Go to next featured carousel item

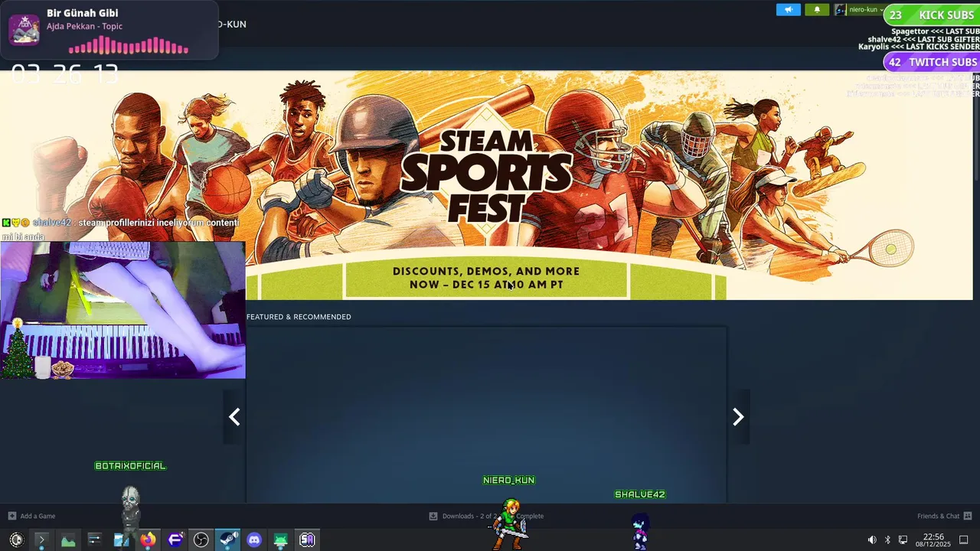click(738, 416)
